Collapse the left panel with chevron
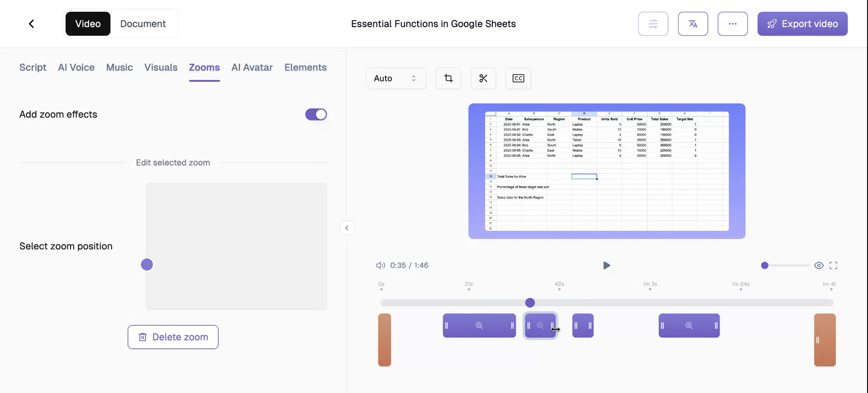The image size is (868, 393). pos(347,228)
